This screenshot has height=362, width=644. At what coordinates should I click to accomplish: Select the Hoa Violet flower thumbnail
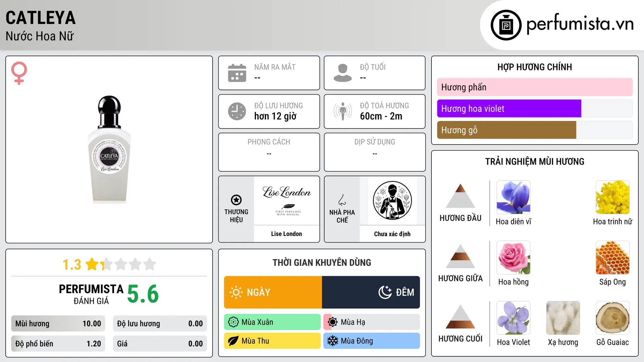click(514, 318)
